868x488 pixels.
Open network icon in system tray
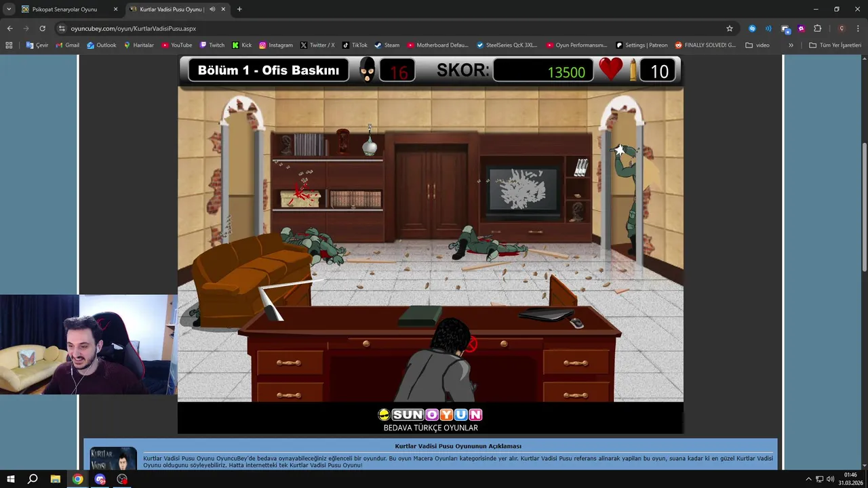[819, 479]
